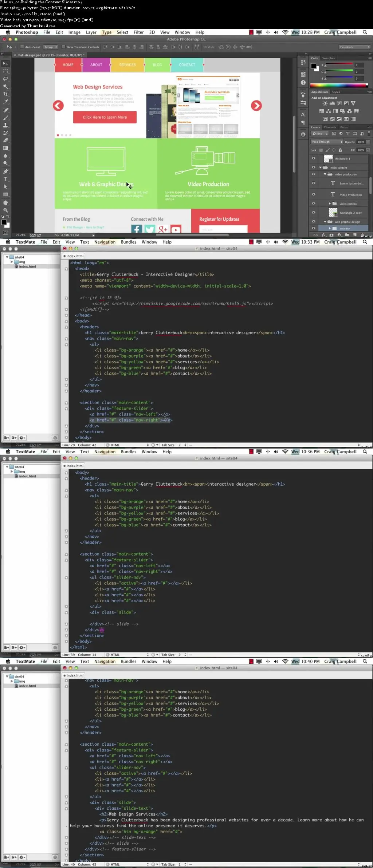The width and height of the screenshot is (373, 868).
Task: Select the Magic Wand tool
Action: coord(5,86)
